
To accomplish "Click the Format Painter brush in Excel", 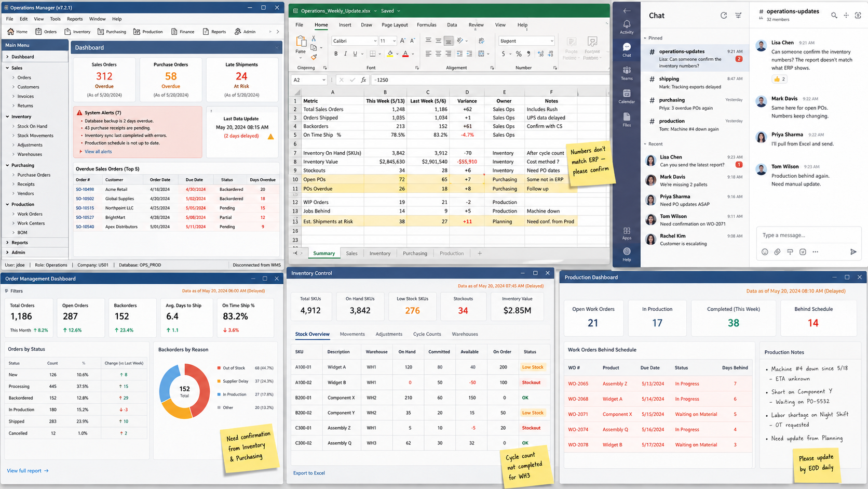I will click(x=314, y=57).
